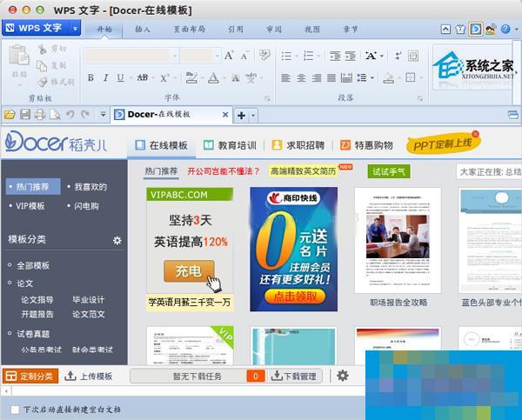Click the Decrease indent icon

pyautogui.click(x=335, y=56)
